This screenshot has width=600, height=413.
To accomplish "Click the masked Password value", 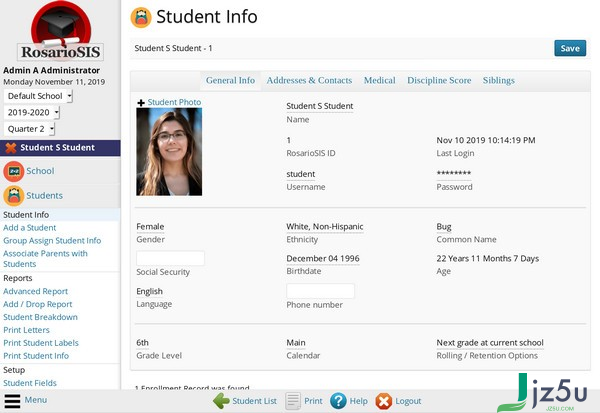I will click(454, 173).
